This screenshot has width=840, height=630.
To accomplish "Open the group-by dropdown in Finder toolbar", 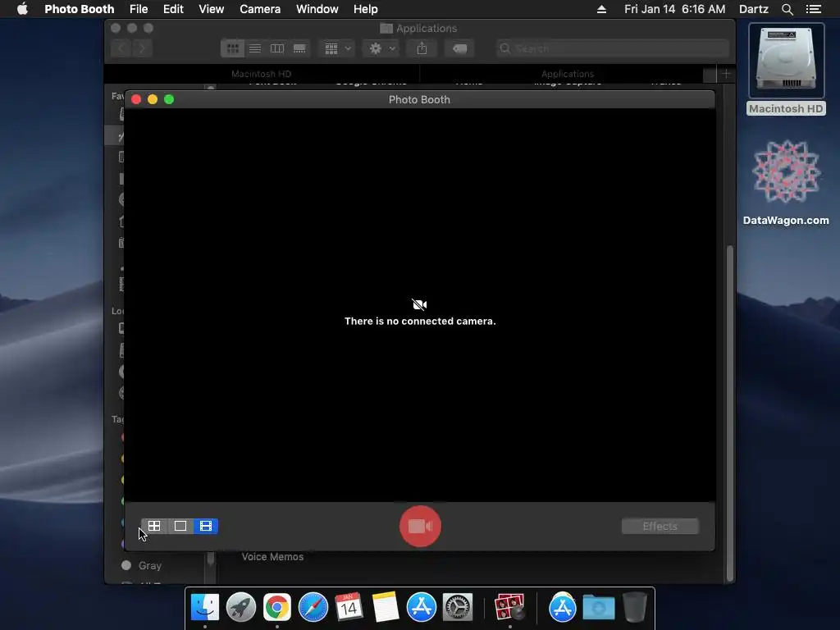I will 337,48.
